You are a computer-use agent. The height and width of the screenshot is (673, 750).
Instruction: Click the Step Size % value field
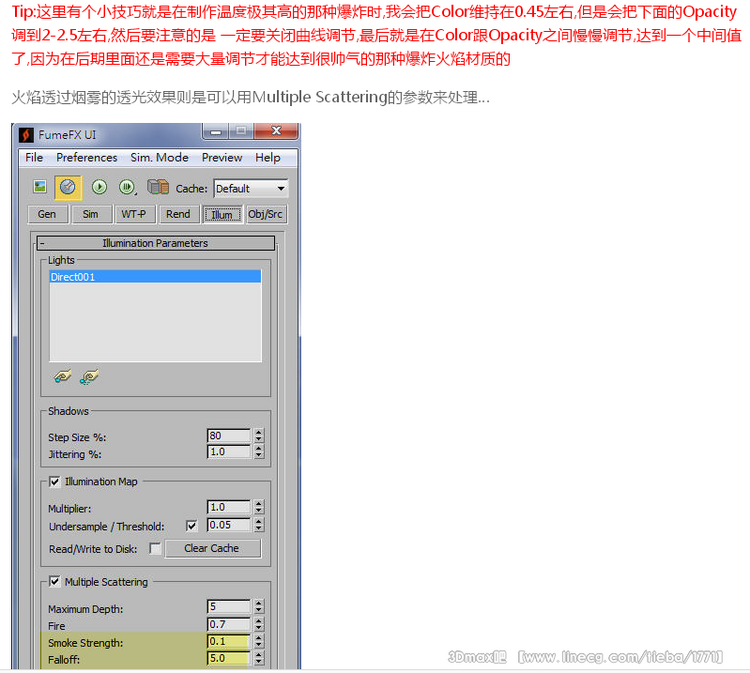[x=229, y=435]
